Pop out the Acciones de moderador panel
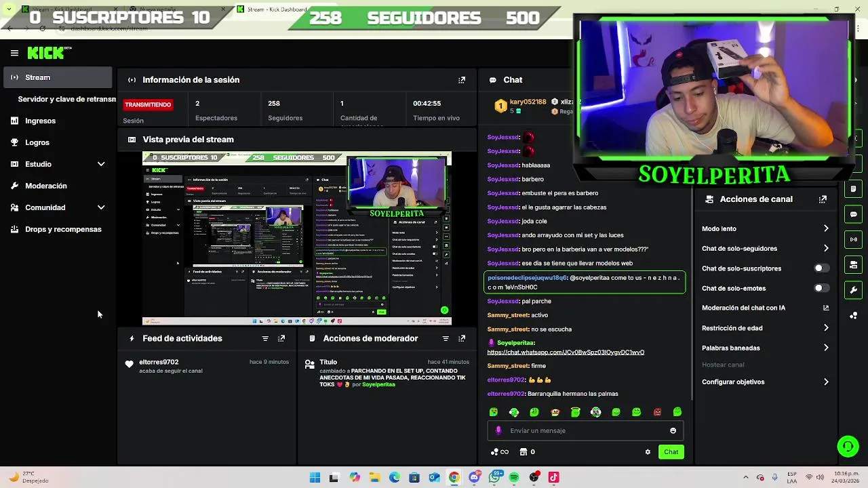 click(x=462, y=338)
